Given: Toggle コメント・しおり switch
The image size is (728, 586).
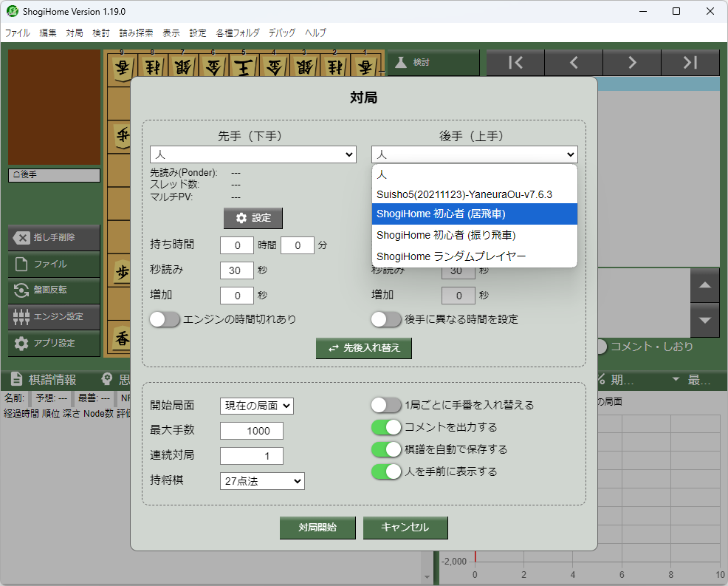Looking at the screenshot, I should point(602,347).
